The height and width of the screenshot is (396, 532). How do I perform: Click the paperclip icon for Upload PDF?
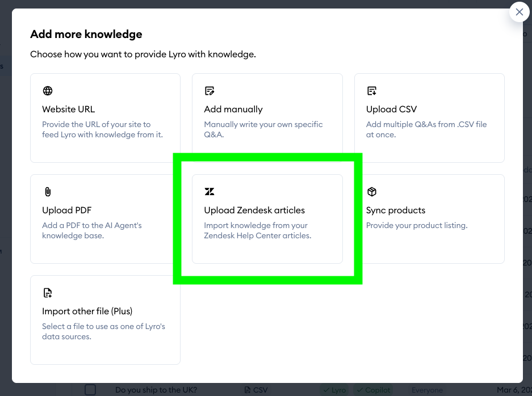coord(48,192)
